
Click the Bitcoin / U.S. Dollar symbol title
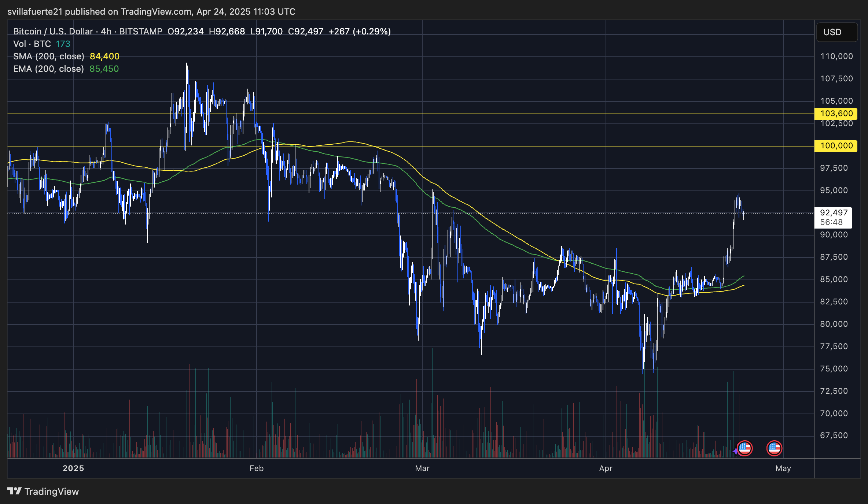click(53, 31)
